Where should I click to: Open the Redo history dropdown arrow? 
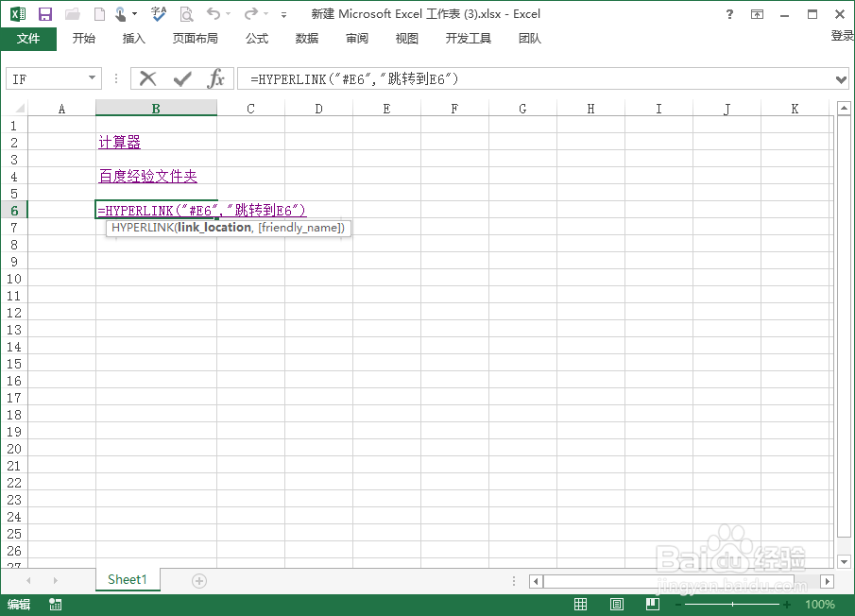266,14
